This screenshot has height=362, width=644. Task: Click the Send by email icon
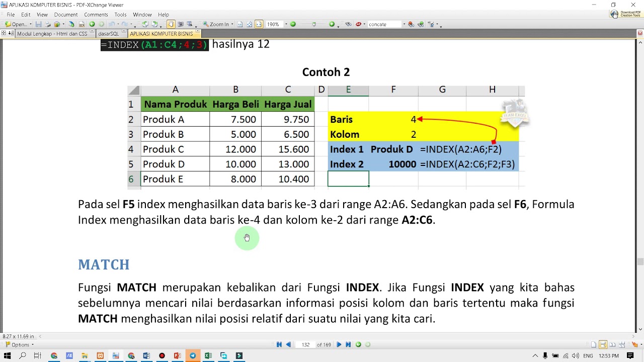pos(57,24)
